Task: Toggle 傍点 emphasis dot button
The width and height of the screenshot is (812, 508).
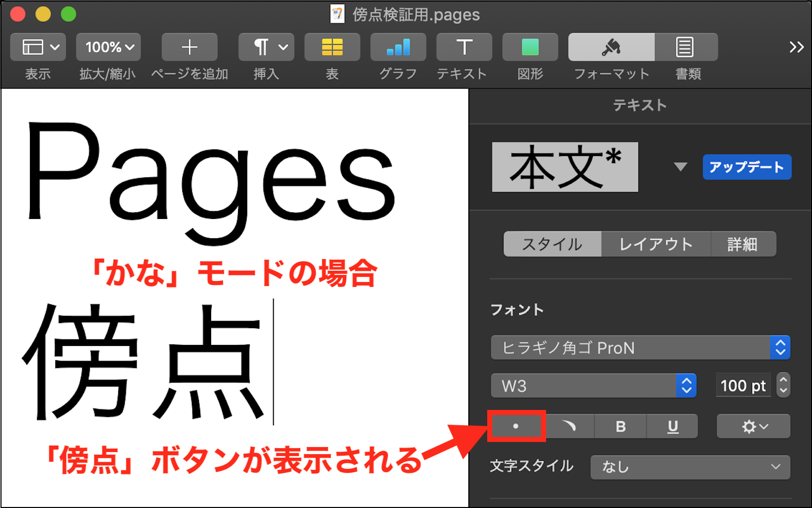Action: pyautogui.click(x=516, y=426)
